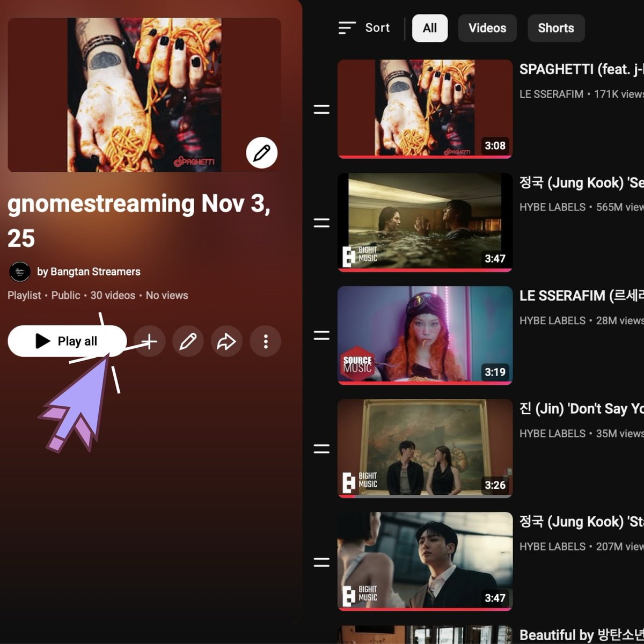
Task: Click the plus icon to add videos
Action: point(149,341)
